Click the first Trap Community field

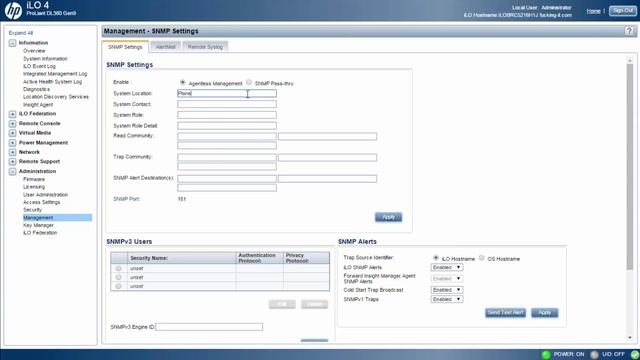pyautogui.click(x=227, y=158)
